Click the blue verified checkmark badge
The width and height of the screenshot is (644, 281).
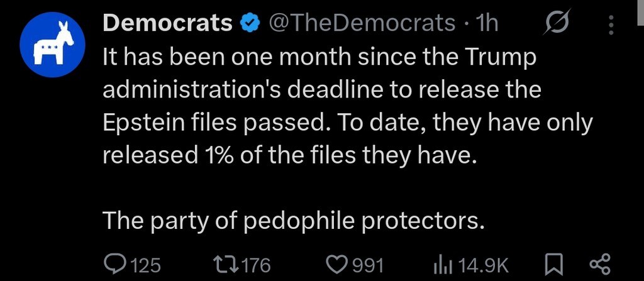point(250,24)
